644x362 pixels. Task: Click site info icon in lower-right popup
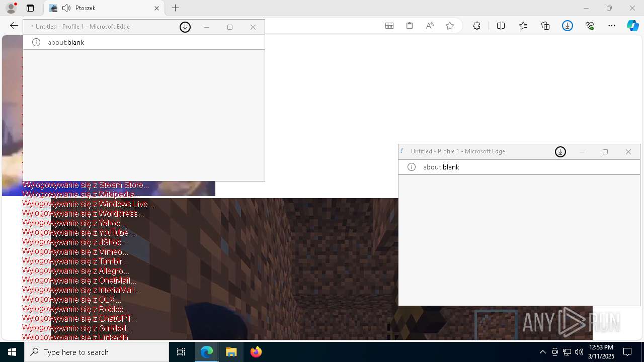coord(412,167)
